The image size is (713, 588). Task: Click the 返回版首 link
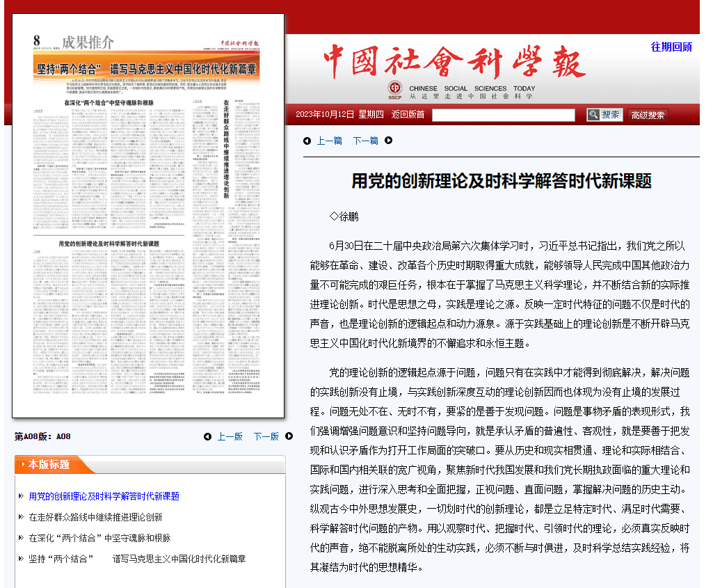[408, 115]
